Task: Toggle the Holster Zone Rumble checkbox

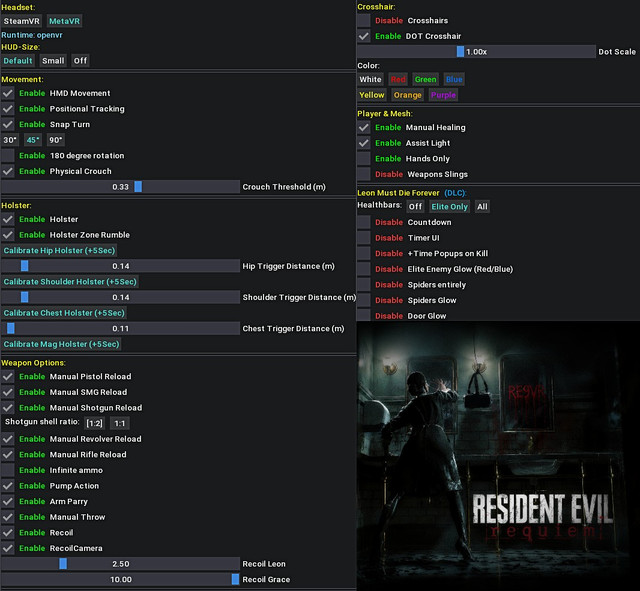Action: 8,235
